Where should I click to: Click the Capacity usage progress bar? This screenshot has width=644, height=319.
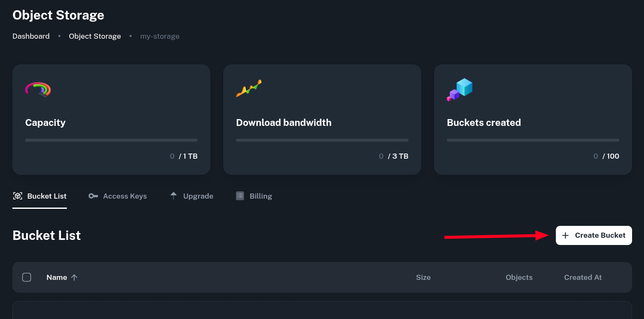(111, 140)
